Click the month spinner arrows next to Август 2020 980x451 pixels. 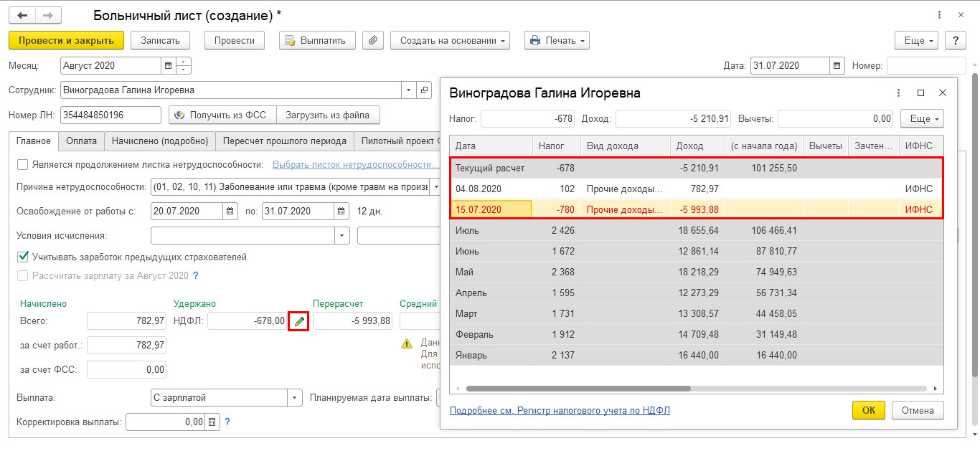[x=184, y=65]
